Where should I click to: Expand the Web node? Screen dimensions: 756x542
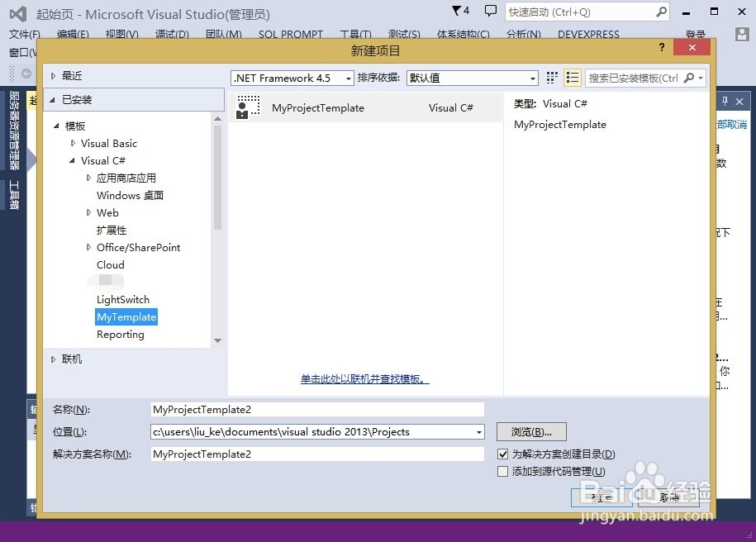point(88,212)
